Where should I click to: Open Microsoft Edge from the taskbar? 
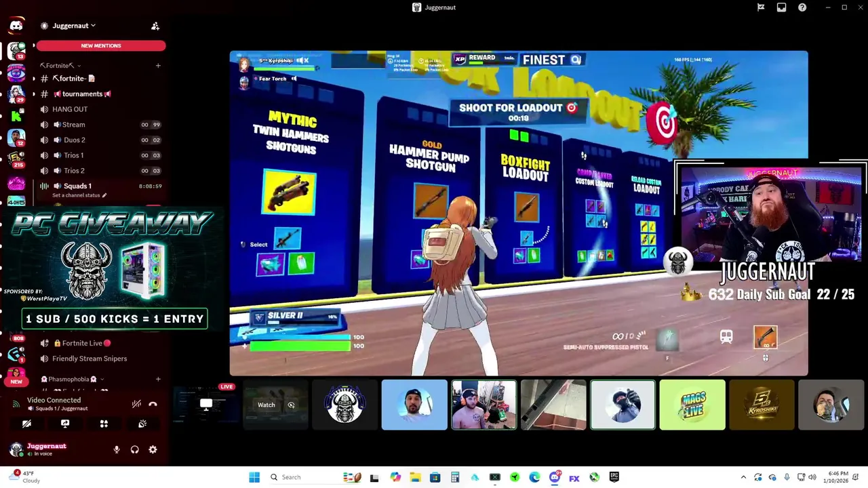pyautogui.click(x=534, y=477)
